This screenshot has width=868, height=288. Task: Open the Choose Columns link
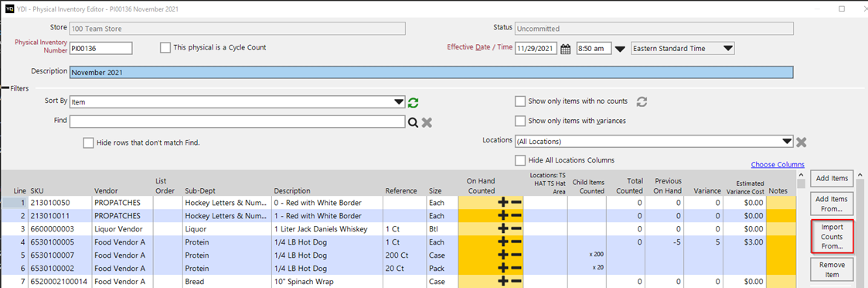pos(778,165)
